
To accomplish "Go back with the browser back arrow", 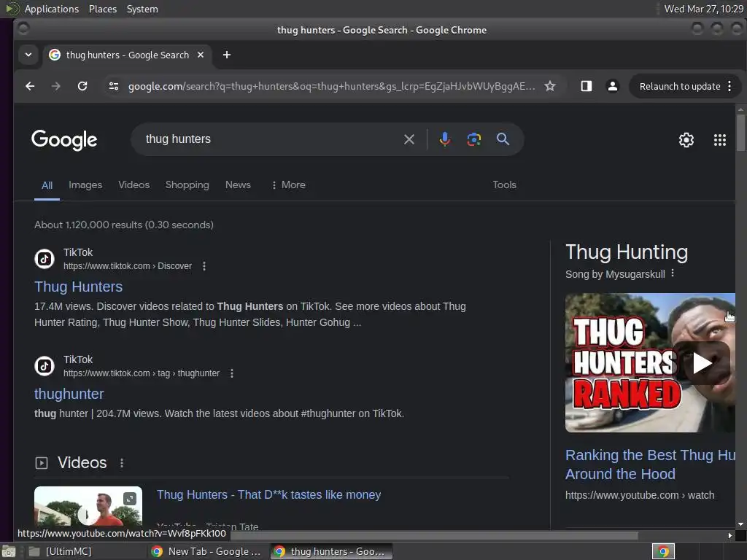I will click(30, 86).
